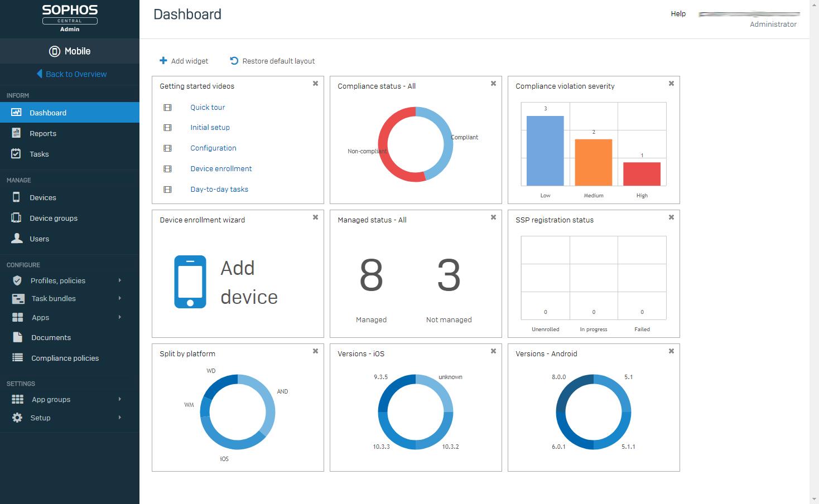Click the film icon beside Quick tour
The width and height of the screenshot is (819, 504).
click(x=167, y=107)
